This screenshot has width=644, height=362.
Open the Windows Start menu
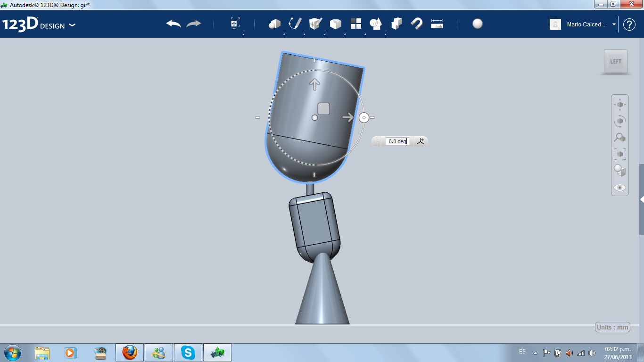(12, 353)
